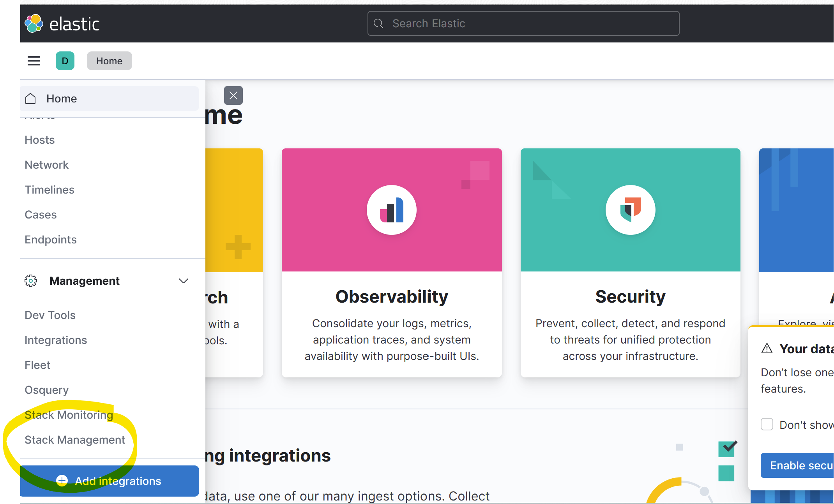
Task: Click the warning triangle icon in popup
Action: coord(767,349)
